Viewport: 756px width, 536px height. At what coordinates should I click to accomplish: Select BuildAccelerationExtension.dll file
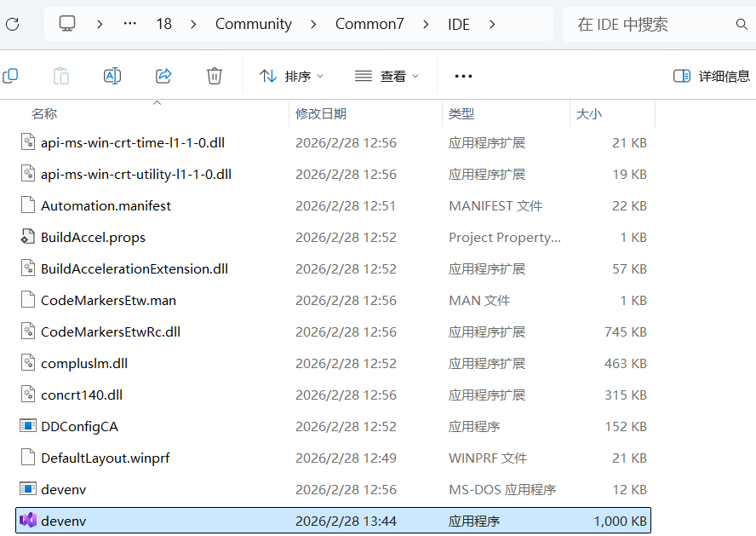pyautogui.click(x=333, y=268)
